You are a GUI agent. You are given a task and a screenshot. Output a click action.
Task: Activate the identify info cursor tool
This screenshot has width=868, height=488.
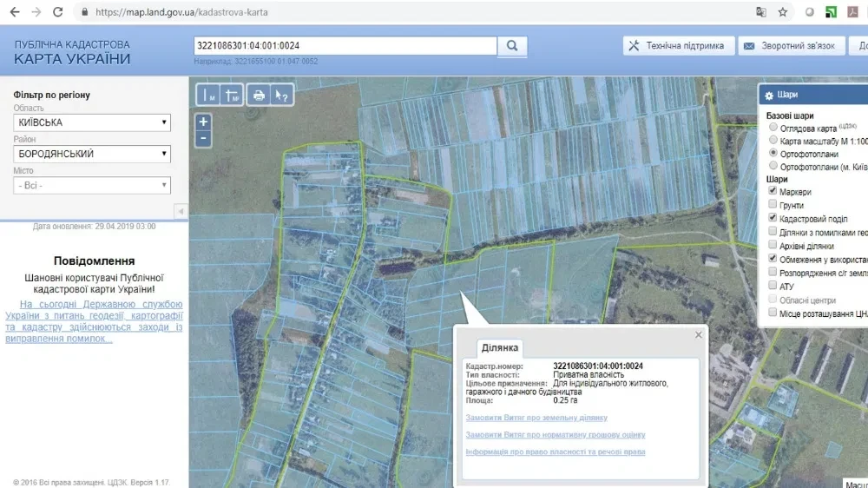tap(282, 96)
